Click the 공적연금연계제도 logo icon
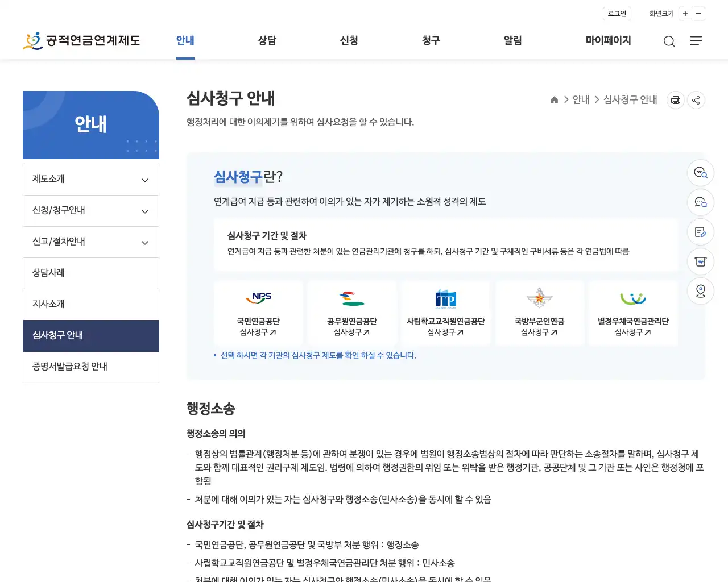This screenshot has height=582, width=728. click(x=33, y=40)
